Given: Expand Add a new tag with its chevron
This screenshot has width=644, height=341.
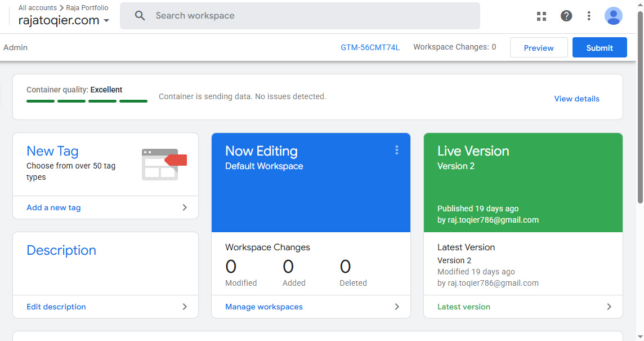Looking at the screenshot, I should click(x=185, y=207).
